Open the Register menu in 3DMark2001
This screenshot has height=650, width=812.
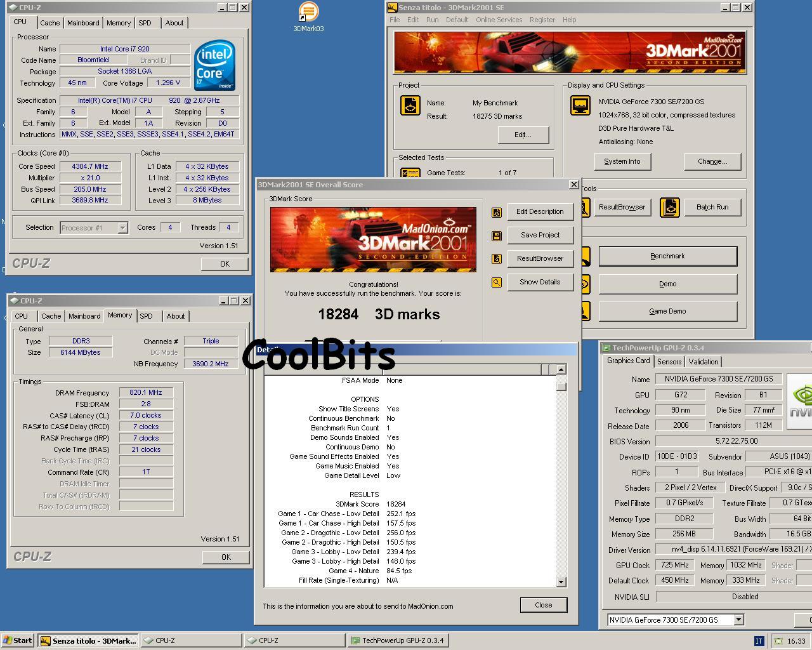tap(542, 20)
